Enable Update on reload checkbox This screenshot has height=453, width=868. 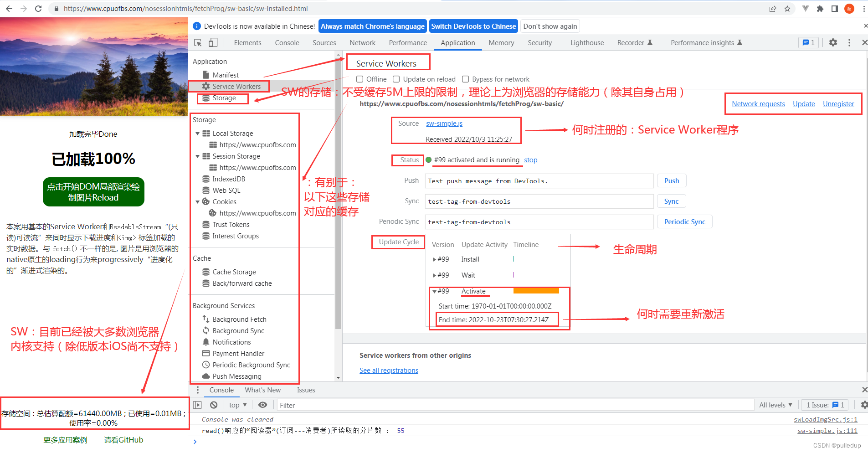(x=396, y=79)
